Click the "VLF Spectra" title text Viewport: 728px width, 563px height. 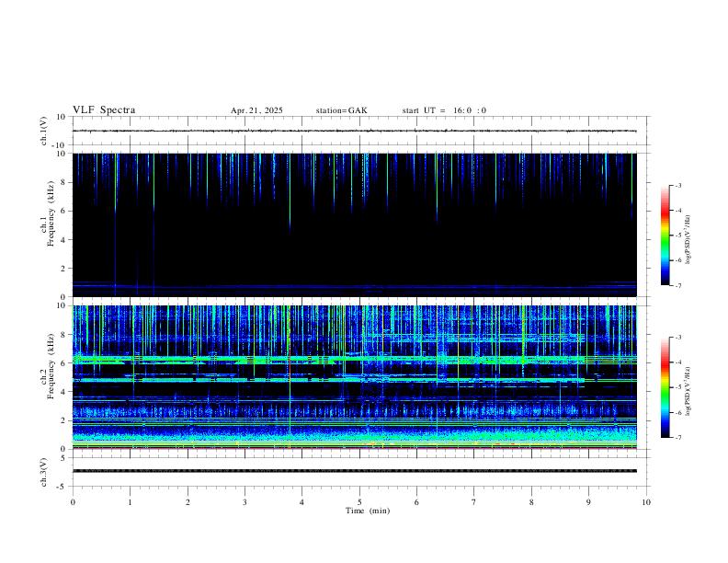point(104,110)
